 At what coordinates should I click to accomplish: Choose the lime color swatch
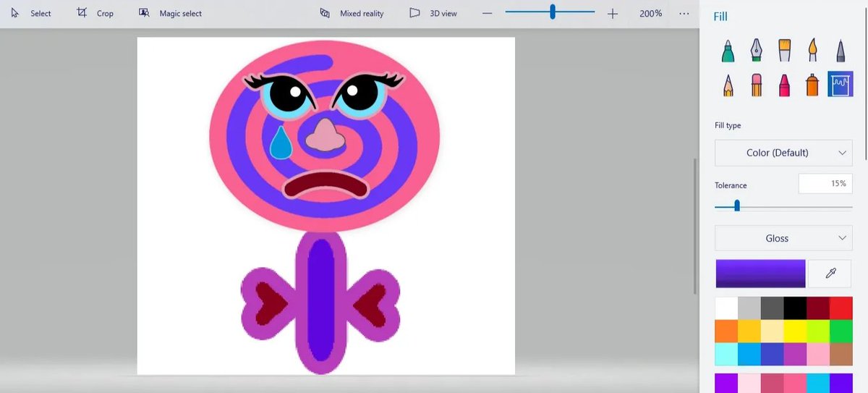pos(818,331)
